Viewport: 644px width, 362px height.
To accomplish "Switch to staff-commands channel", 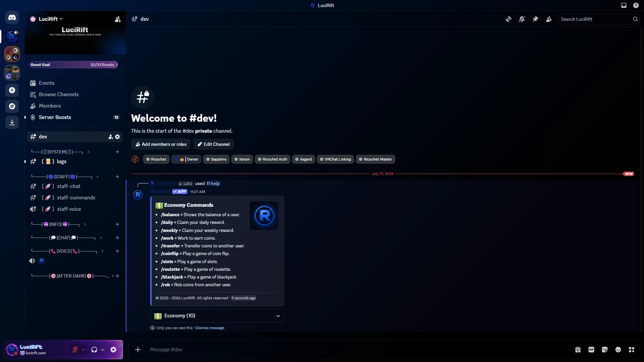I will (75, 198).
